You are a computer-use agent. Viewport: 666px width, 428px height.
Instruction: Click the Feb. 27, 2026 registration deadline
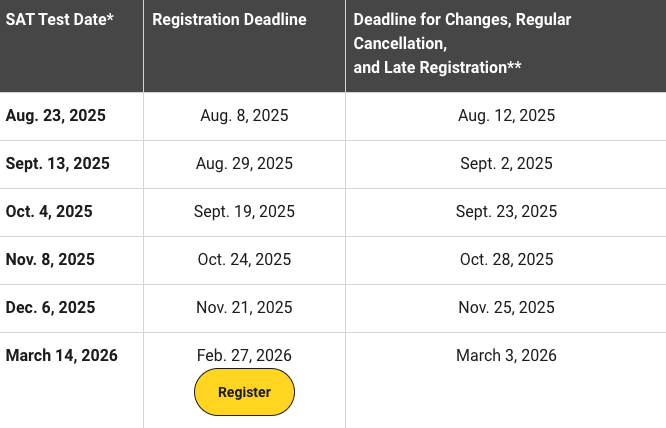[x=244, y=356]
